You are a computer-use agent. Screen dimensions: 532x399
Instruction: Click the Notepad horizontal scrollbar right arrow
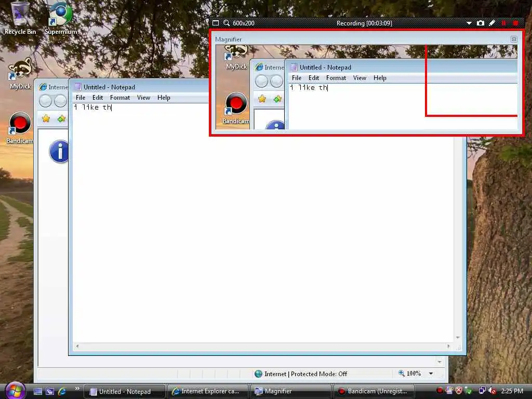(449, 347)
